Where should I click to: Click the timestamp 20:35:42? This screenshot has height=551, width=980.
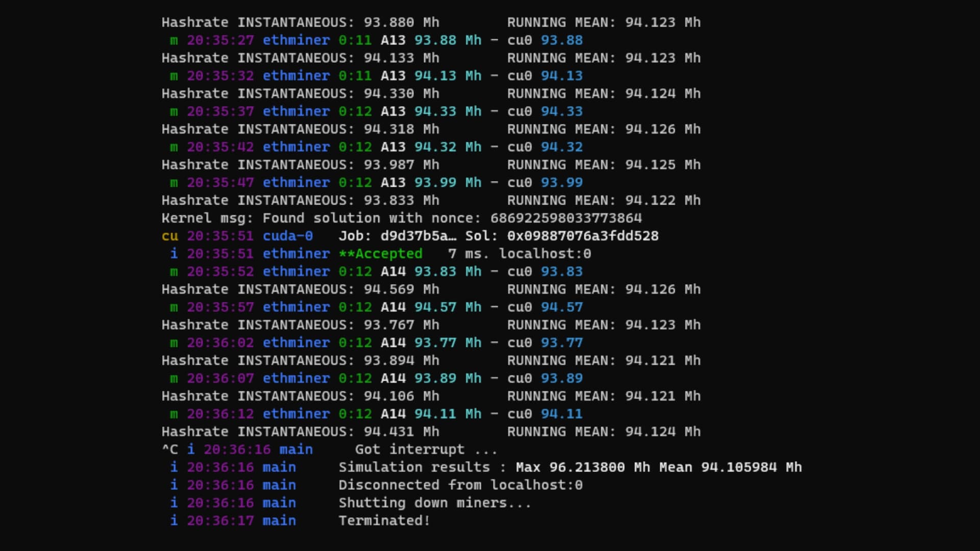[x=220, y=147]
